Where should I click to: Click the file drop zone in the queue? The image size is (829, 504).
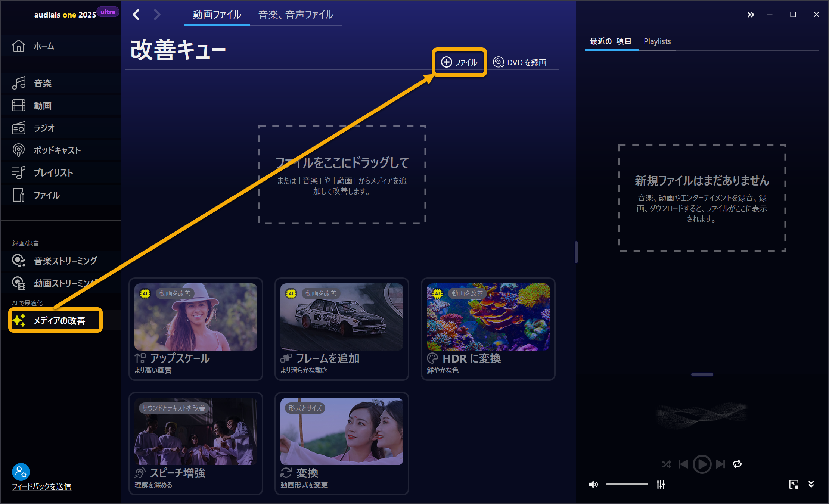point(342,175)
